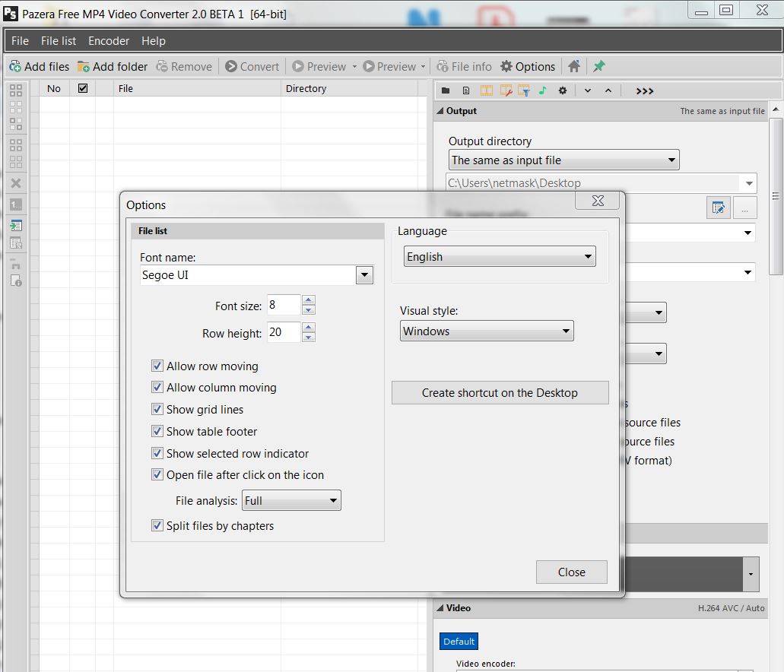784x672 pixels.
Task: Open the first Preview button dropdown arrow
Action: click(x=354, y=66)
